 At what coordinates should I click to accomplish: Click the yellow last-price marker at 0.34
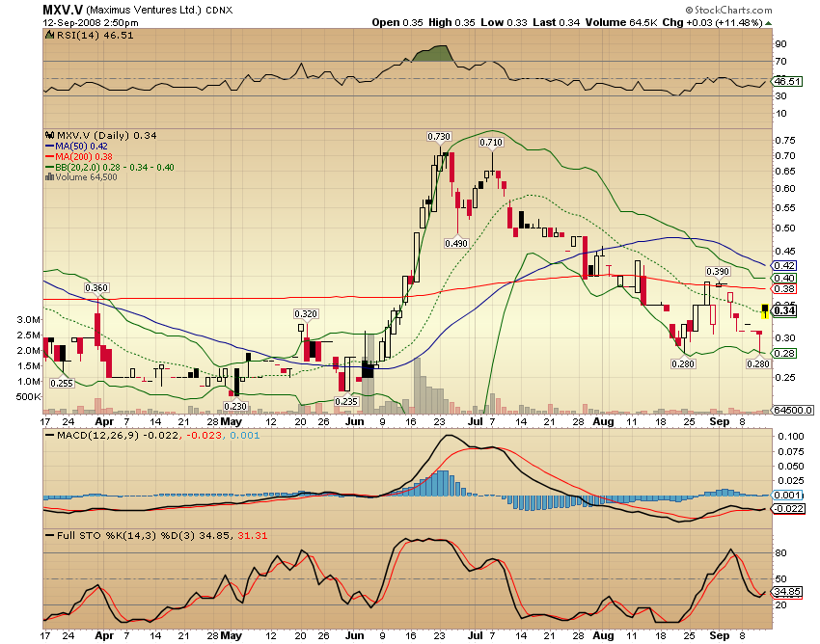765,314
